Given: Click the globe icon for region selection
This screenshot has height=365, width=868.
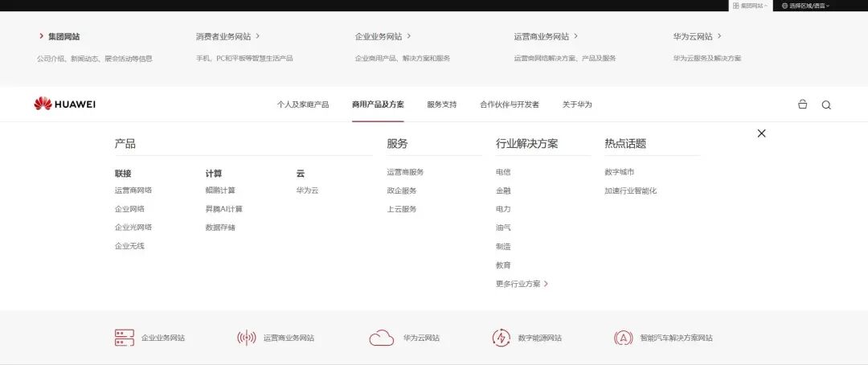Looking at the screenshot, I should [x=784, y=6].
